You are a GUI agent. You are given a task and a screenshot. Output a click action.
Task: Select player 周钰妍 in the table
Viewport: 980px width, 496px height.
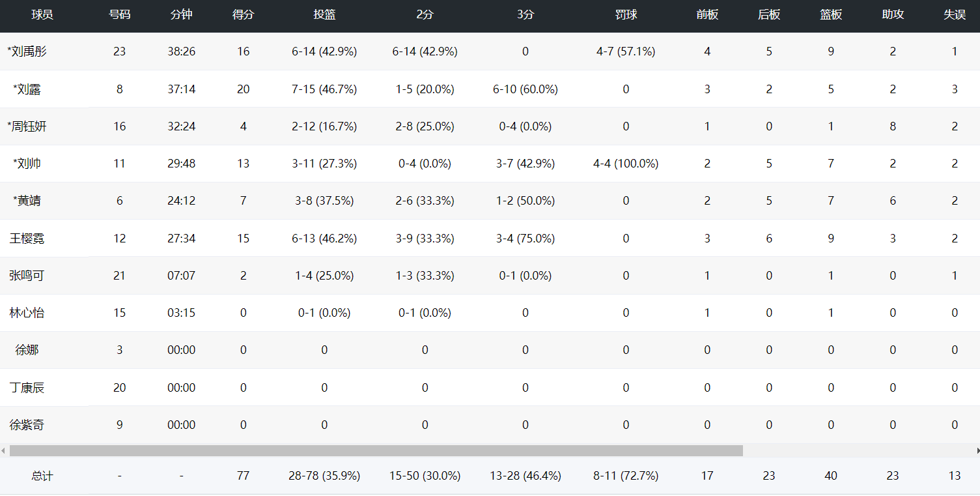click(27, 126)
